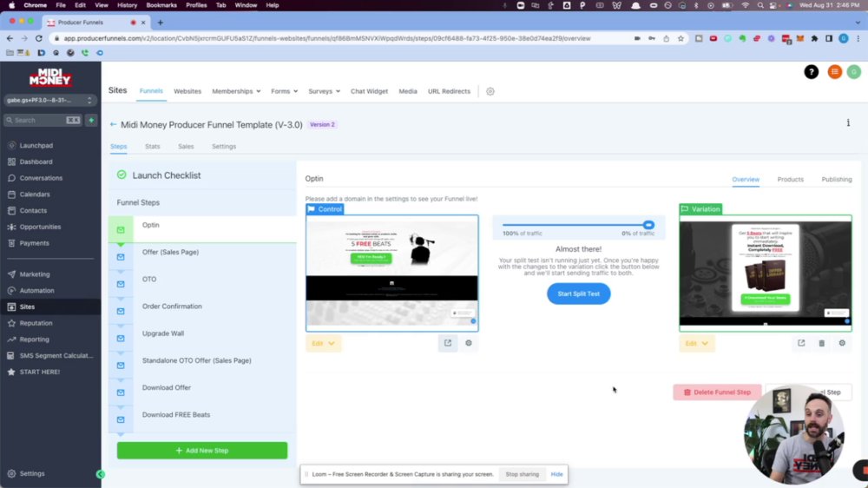The width and height of the screenshot is (868, 488).
Task: Open the Profiles menu in menu bar
Action: 196,5
